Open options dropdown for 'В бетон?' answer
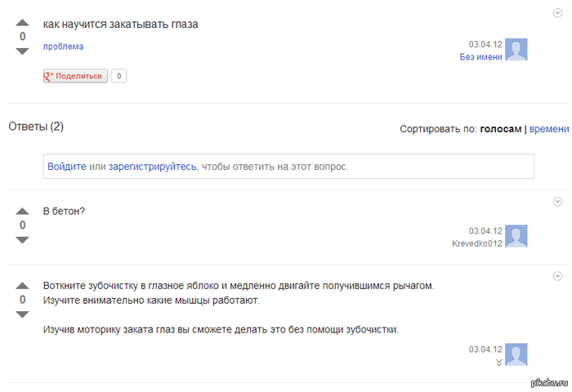The width and height of the screenshot is (572, 392). (x=558, y=201)
